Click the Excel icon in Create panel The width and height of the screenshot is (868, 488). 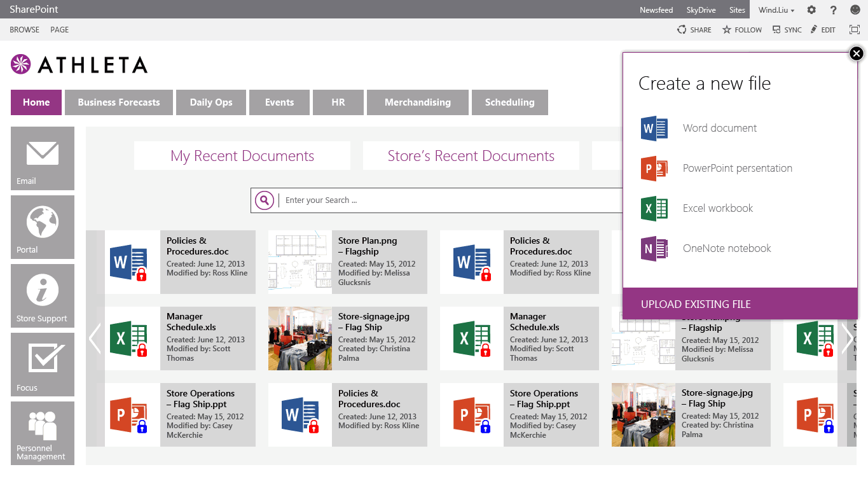click(x=654, y=209)
